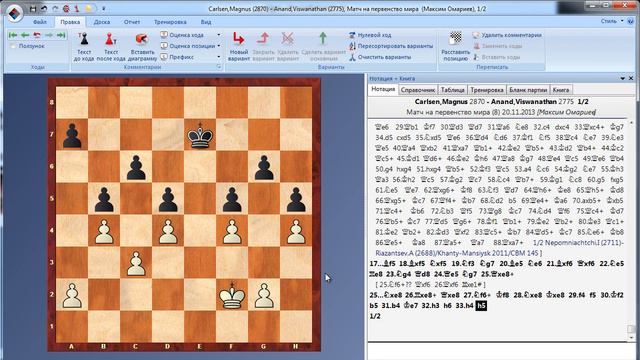Click Вставить ходы button
640x360 pixels.
coord(496,57)
